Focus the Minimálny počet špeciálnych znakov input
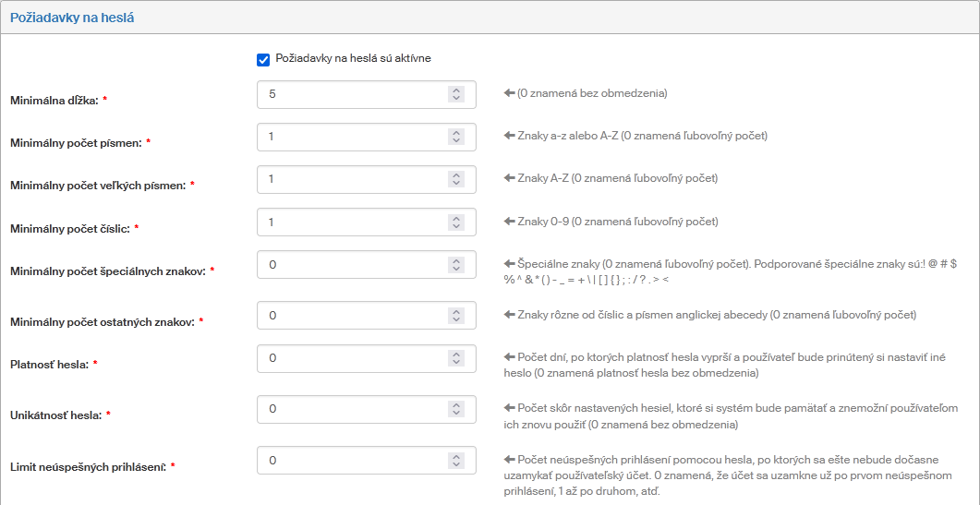Image resolution: width=980 pixels, height=505 pixels. point(351,265)
